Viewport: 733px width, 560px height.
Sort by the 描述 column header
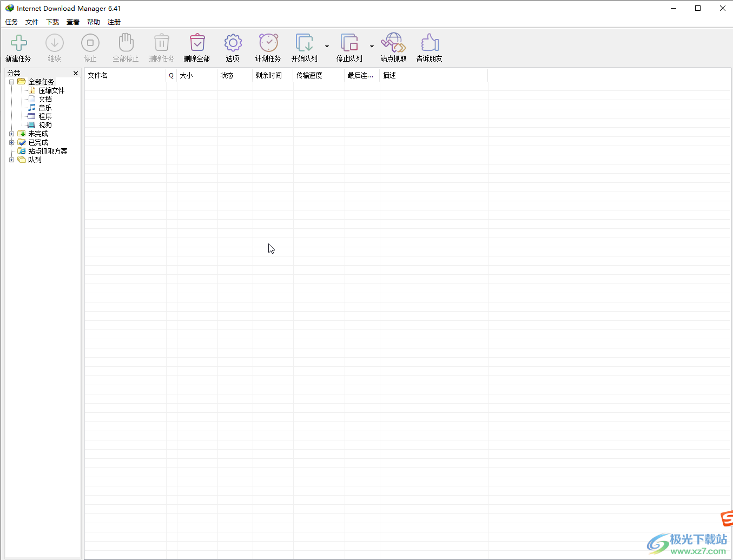click(434, 75)
